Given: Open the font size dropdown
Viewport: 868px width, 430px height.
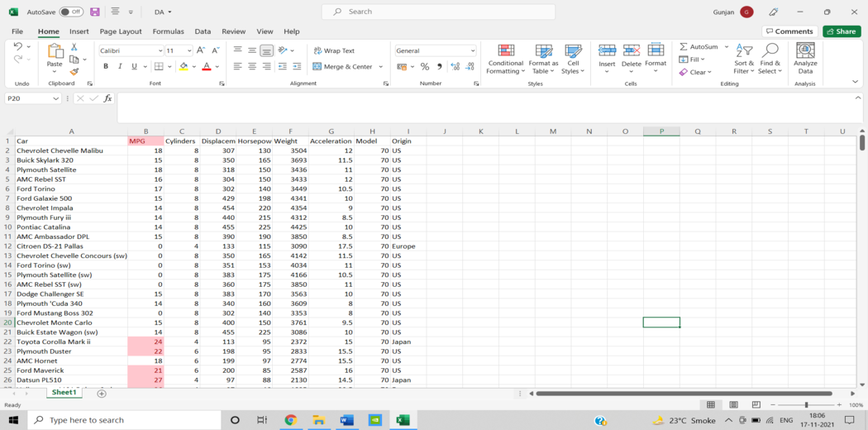Looking at the screenshot, I should 189,50.
